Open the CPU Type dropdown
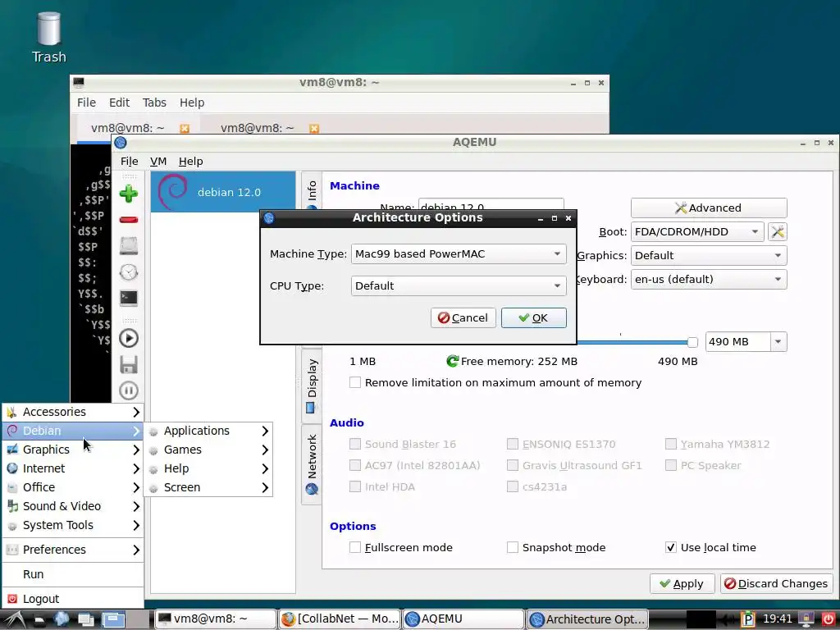840x630 pixels. pyautogui.click(x=459, y=286)
